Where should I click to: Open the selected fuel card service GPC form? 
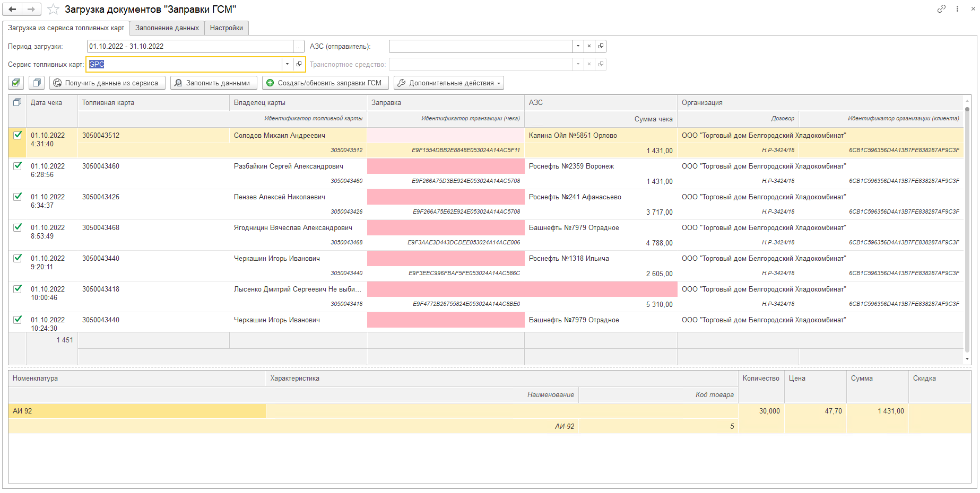pos(299,64)
